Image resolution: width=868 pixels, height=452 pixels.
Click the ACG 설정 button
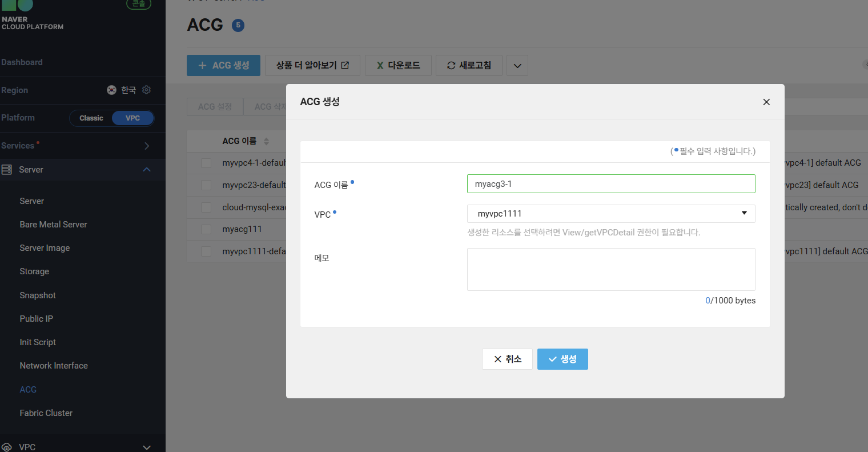(215, 107)
